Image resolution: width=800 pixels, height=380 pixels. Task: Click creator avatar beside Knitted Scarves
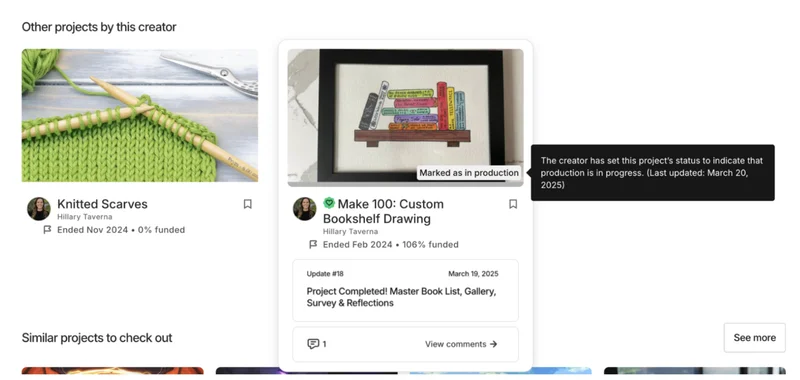[39, 209]
